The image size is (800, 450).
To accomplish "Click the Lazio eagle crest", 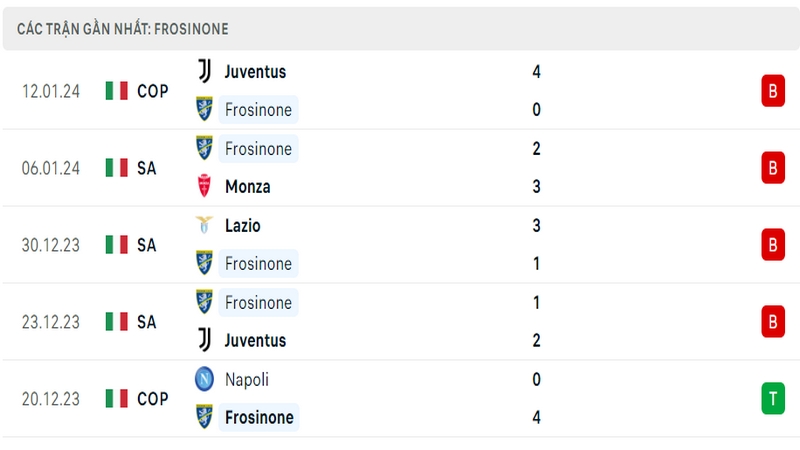I will pyautogui.click(x=204, y=225).
